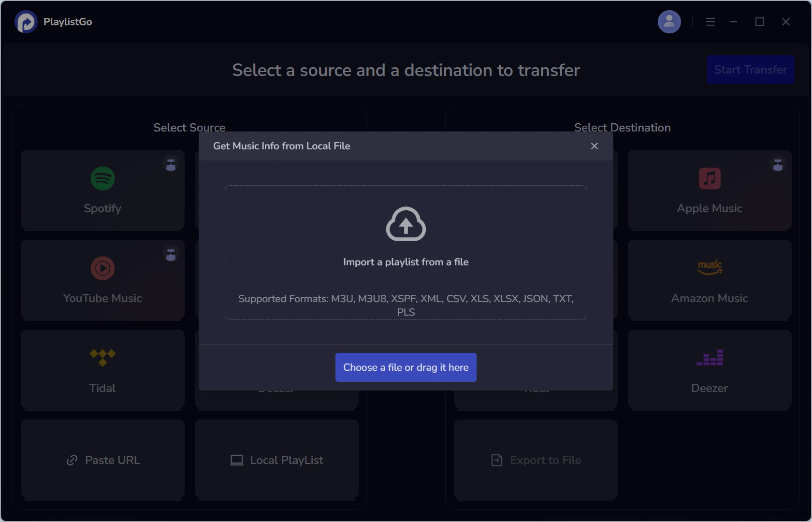Open the user account avatar
Screen dimensions: 812x522
click(x=669, y=22)
